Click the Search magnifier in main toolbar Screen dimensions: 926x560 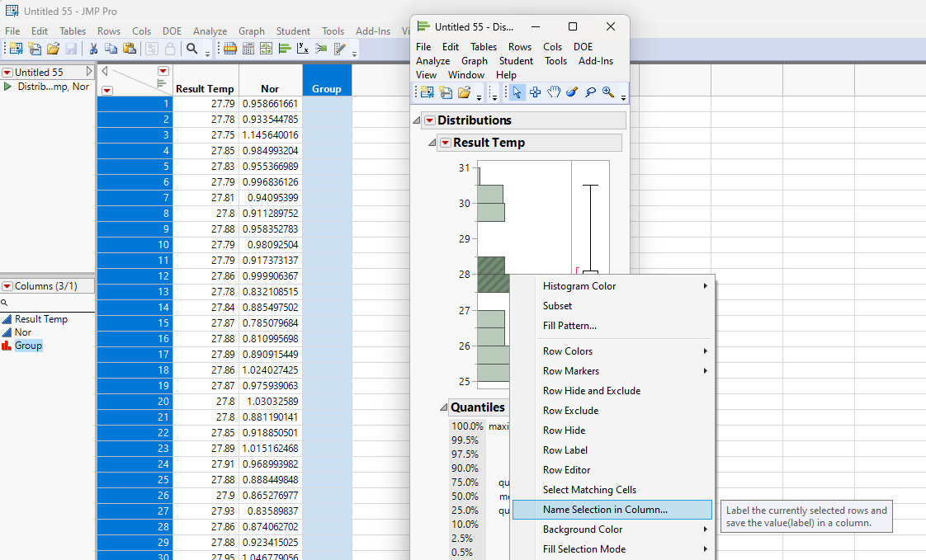(191, 49)
